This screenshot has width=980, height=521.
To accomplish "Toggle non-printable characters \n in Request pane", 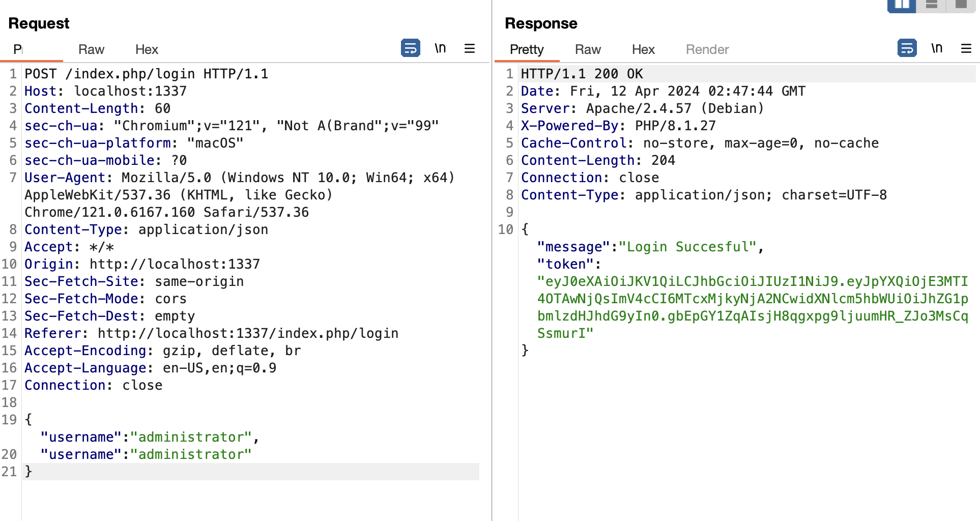I will [440, 48].
